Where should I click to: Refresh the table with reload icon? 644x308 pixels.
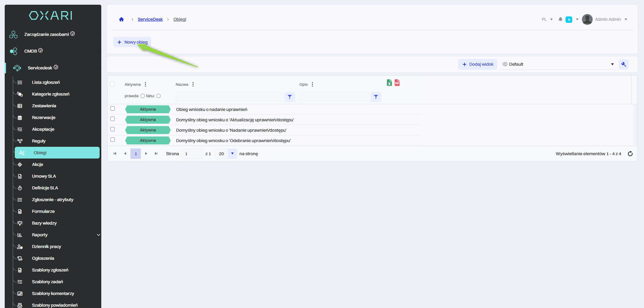pyautogui.click(x=630, y=154)
